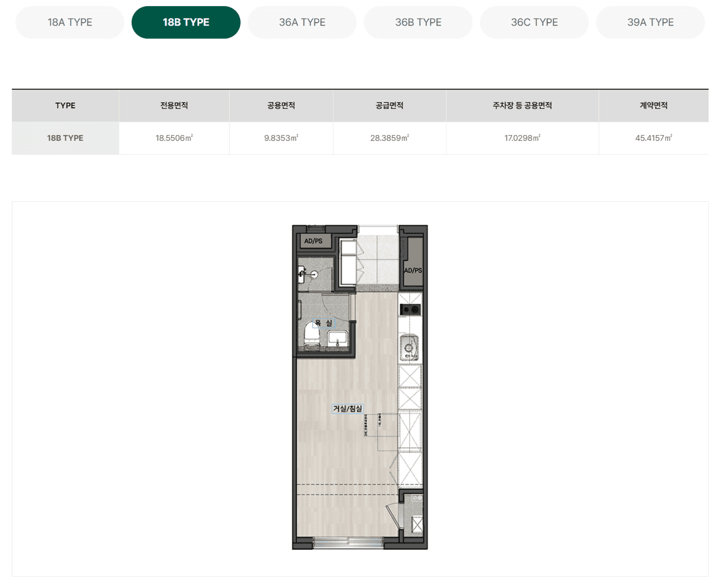722x588 pixels.
Task: Choose the 36C TYPE tab
Action: tap(534, 22)
